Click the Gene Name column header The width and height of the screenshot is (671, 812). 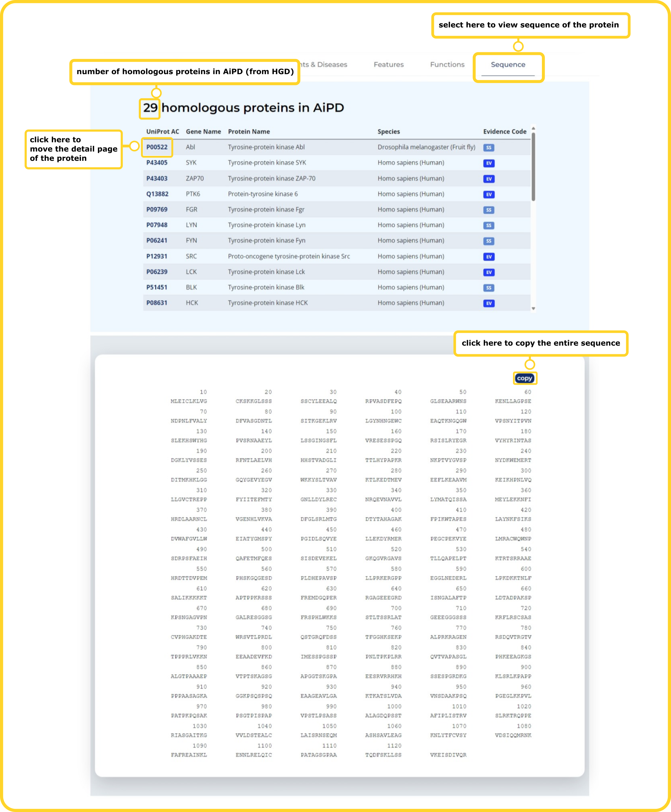[x=203, y=131]
